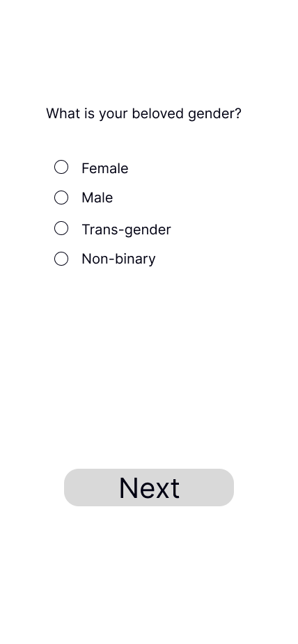Tick the circle beside Female
298x644 pixels.
coord(61,167)
